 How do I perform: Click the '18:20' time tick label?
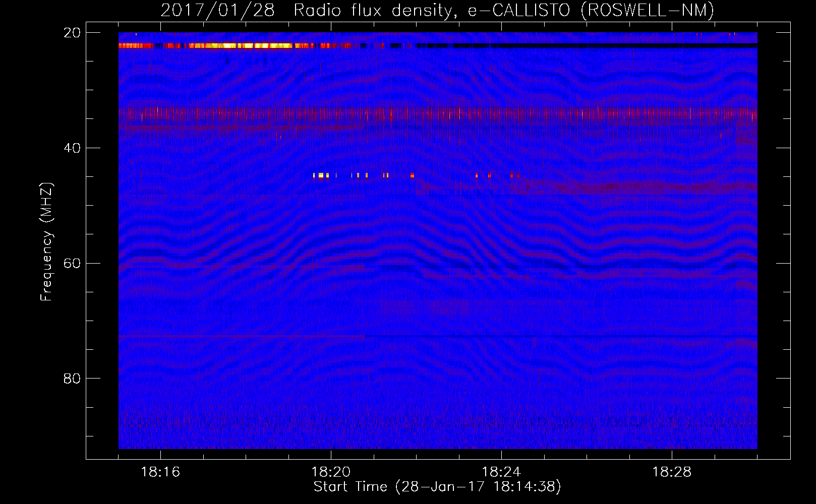(331, 472)
